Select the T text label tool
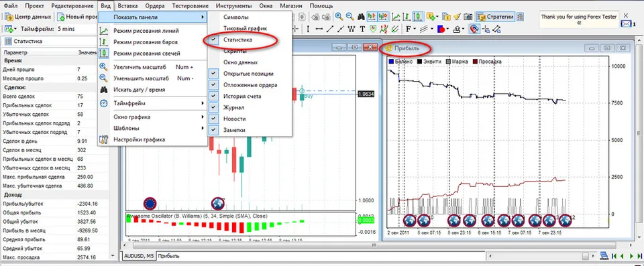 362,29
